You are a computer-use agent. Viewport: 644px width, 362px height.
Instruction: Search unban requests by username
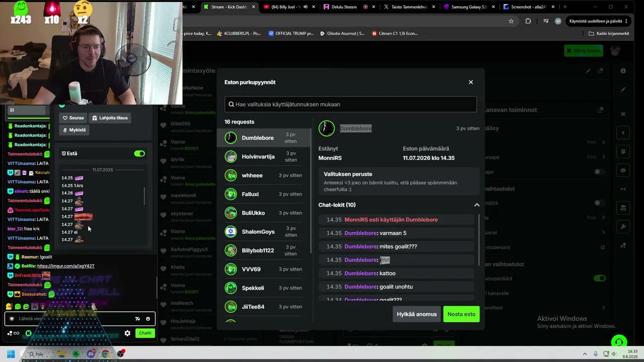click(x=351, y=104)
